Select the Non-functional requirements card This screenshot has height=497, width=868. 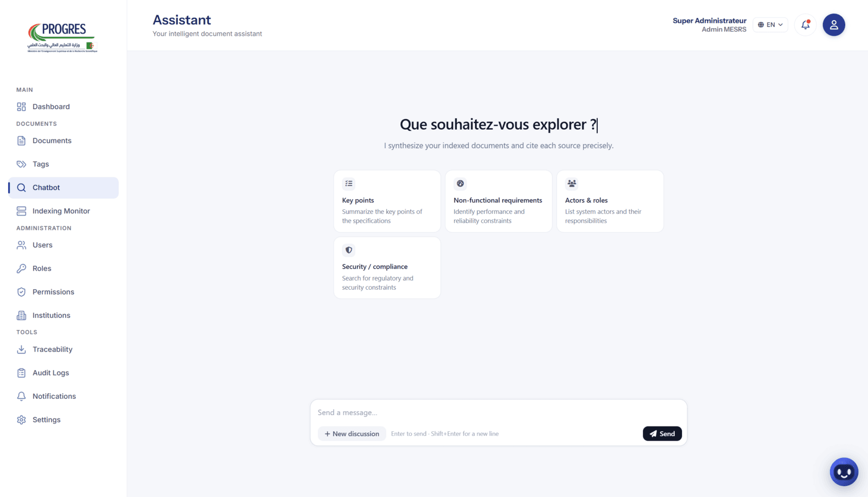tap(499, 201)
